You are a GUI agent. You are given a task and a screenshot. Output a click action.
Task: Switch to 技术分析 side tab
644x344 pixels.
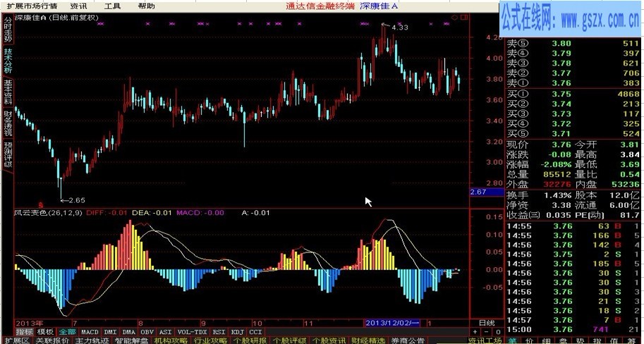coord(8,61)
